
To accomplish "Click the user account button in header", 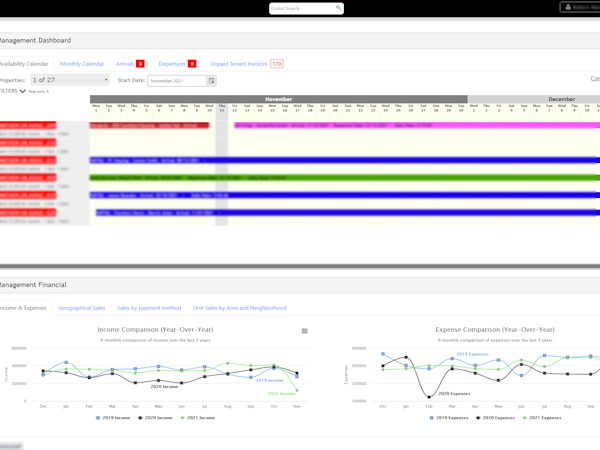I will coord(580,7).
